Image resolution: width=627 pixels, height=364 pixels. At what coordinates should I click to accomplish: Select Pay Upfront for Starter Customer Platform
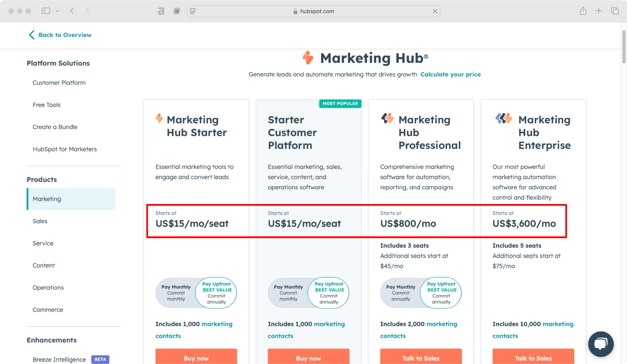[329, 293]
